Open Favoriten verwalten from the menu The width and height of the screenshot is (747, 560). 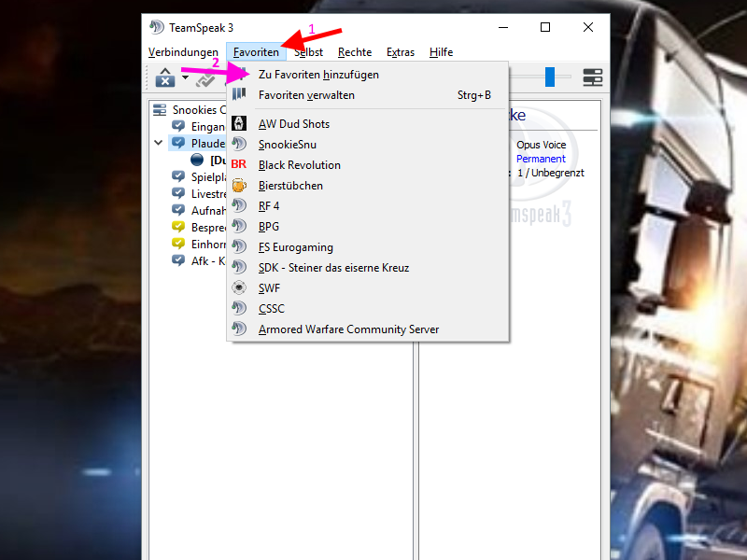(x=306, y=95)
